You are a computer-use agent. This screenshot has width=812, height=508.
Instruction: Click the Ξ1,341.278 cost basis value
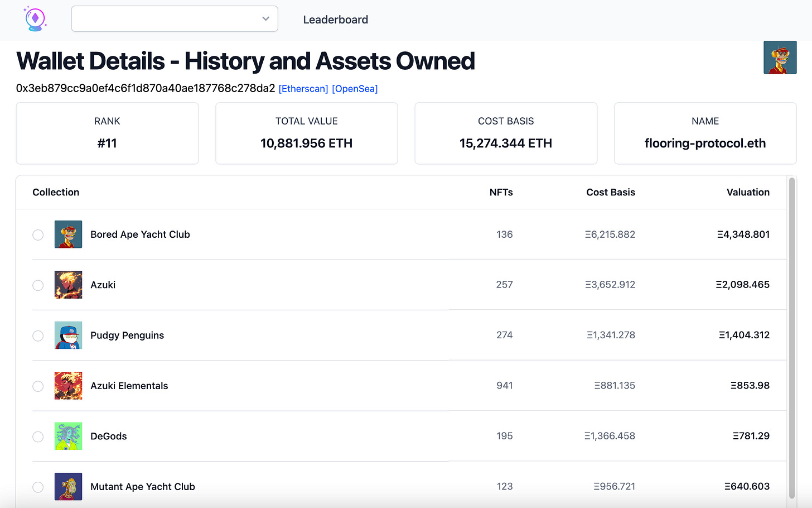pyautogui.click(x=611, y=335)
